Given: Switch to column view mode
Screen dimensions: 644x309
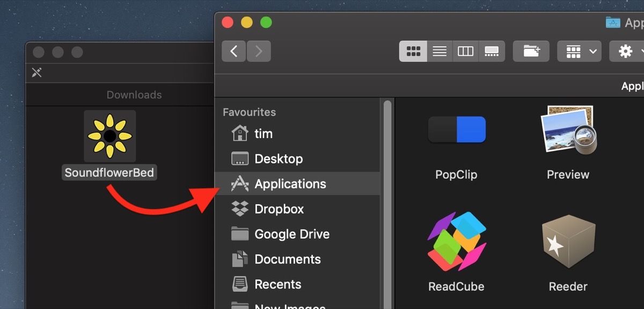Looking at the screenshot, I should pos(465,51).
